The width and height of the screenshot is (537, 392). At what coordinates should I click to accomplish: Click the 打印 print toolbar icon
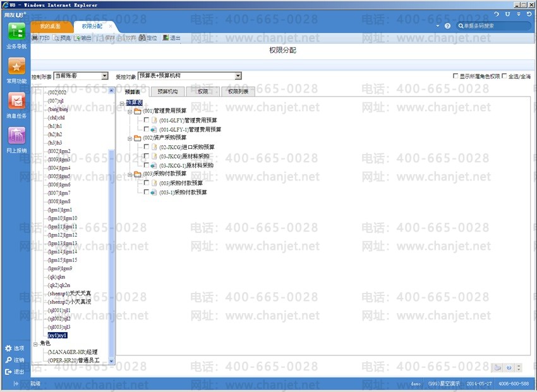tap(35, 38)
